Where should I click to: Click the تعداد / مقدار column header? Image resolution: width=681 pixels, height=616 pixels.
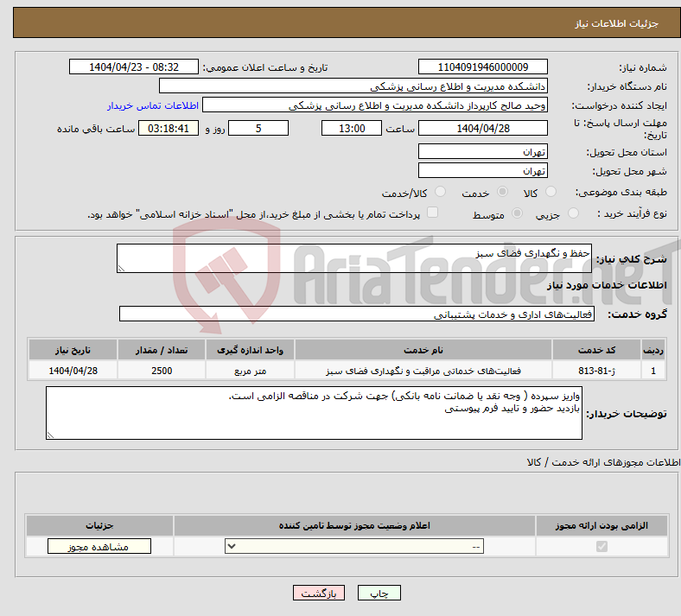[161, 350]
